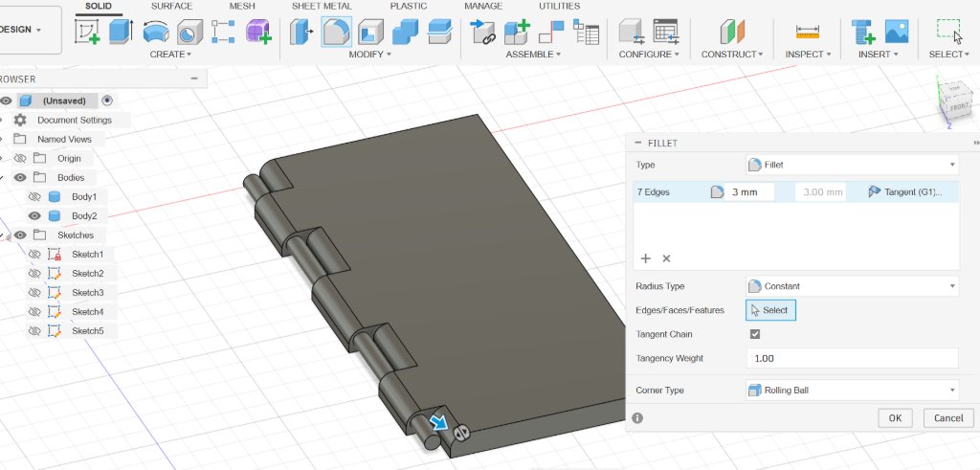Open the Fillet Type dropdown
980x470 pixels.
[852, 165]
